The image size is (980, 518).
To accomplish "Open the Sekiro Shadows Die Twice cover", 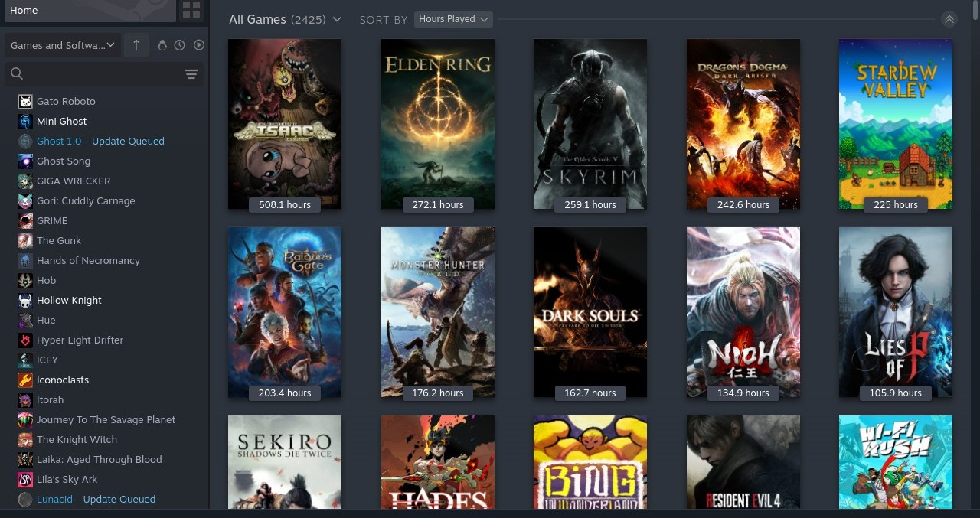I will (x=285, y=462).
